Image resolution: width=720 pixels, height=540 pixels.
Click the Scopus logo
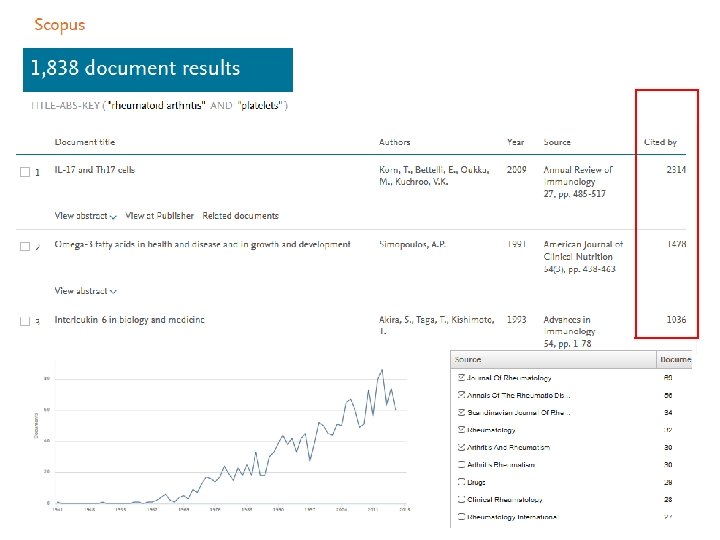(x=60, y=25)
